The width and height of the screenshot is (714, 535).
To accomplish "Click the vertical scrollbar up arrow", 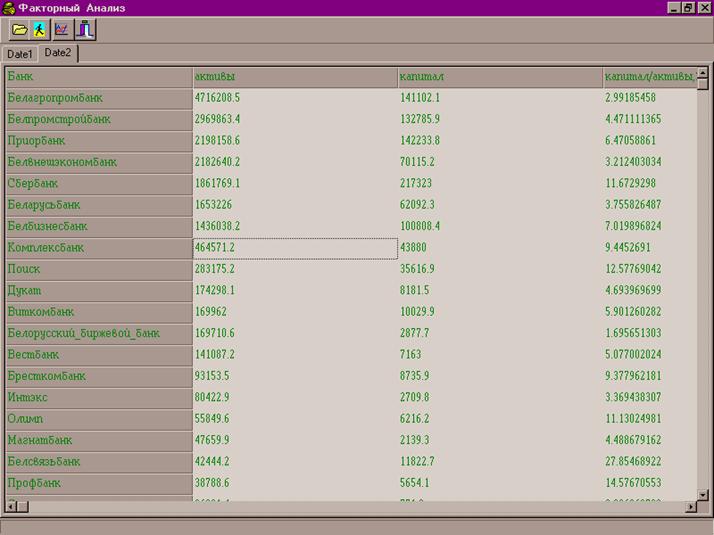I will coord(703,83).
